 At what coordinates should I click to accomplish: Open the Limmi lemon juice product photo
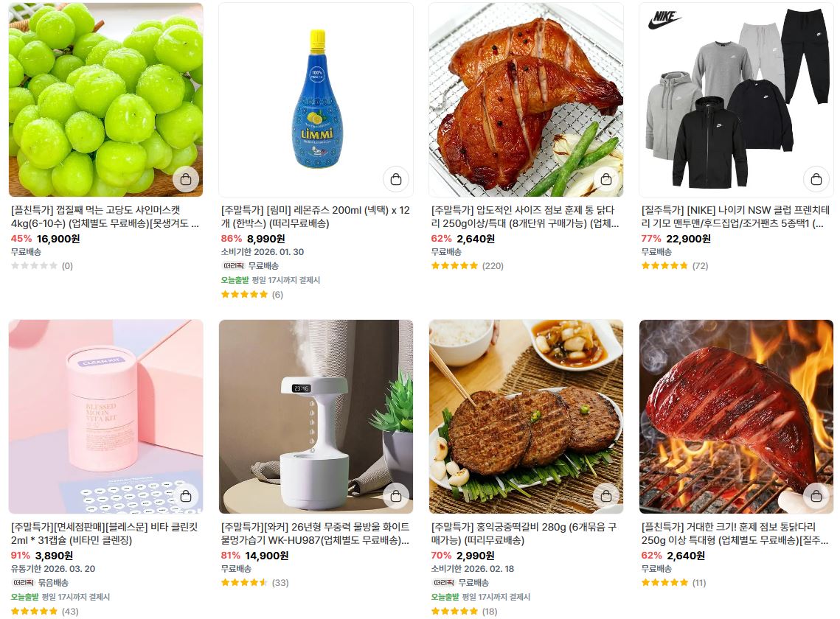pyautogui.click(x=316, y=99)
